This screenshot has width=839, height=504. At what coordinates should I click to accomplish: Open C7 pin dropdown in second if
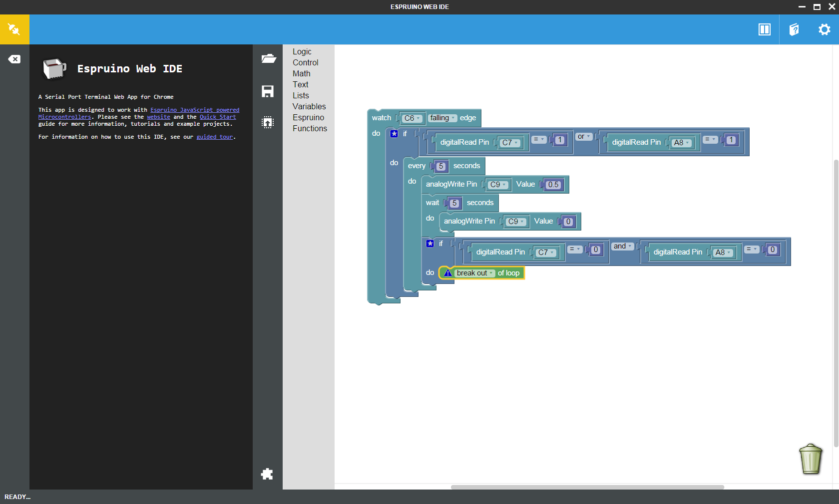[x=546, y=252]
